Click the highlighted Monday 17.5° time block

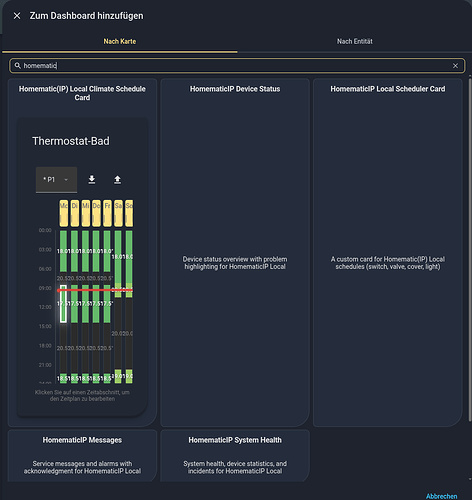63,304
